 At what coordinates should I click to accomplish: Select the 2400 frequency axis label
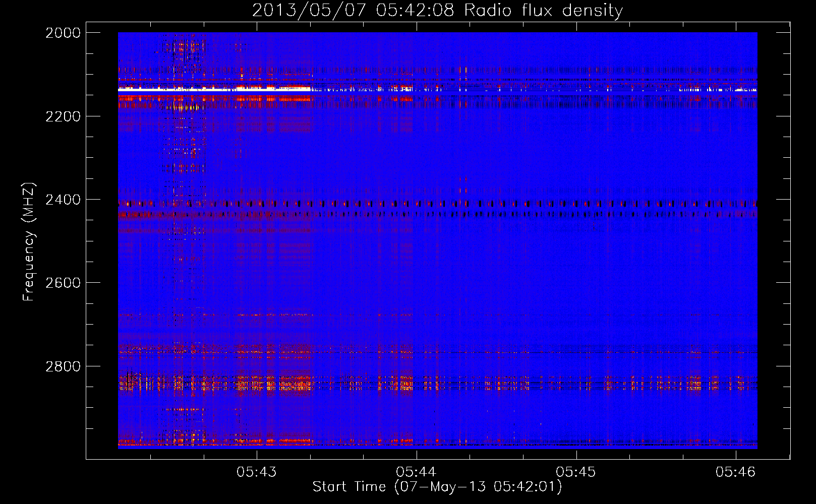click(63, 200)
